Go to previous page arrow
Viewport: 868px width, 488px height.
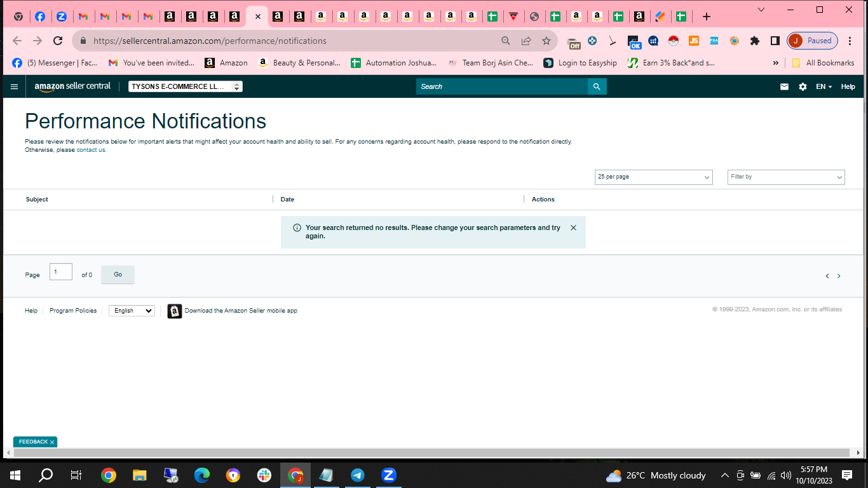click(827, 276)
